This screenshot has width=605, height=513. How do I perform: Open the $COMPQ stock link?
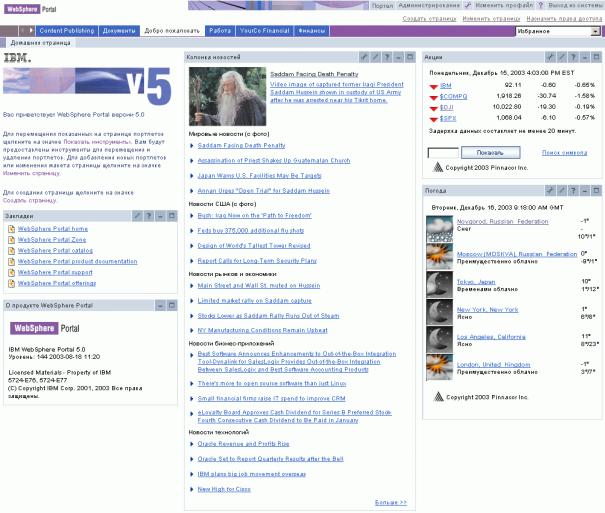coord(453,96)
